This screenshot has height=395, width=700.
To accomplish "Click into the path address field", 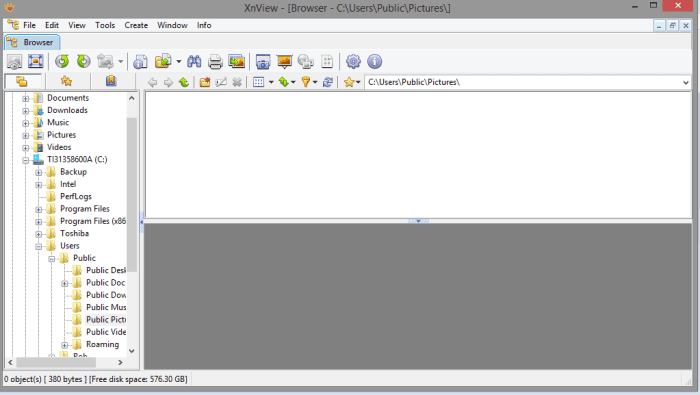I will 522,83.
